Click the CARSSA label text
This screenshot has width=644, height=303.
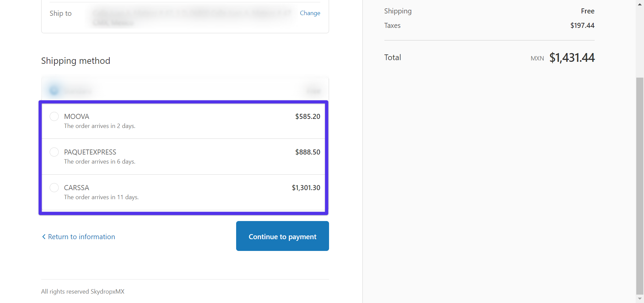pos(76,188)
